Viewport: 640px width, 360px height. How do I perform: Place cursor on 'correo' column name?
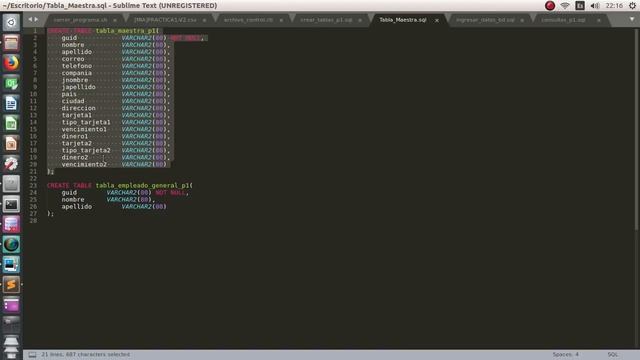[x=73, y=59]
